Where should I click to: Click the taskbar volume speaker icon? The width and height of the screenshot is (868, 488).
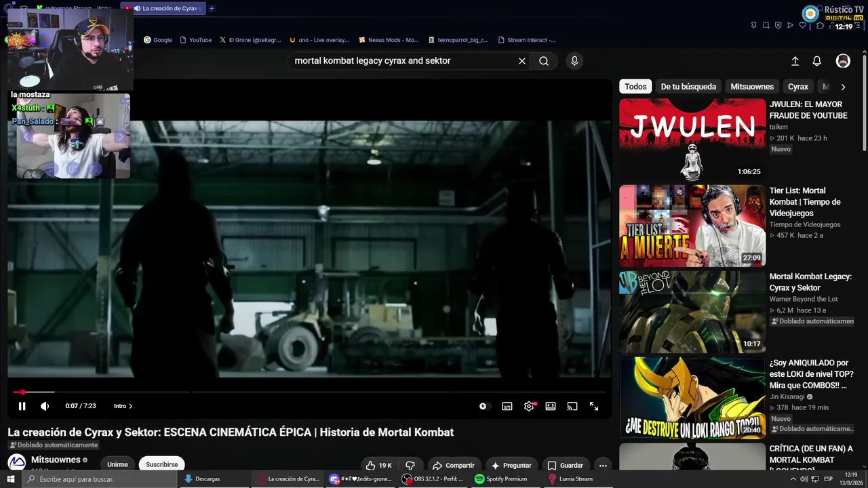(x=804, y=479)
